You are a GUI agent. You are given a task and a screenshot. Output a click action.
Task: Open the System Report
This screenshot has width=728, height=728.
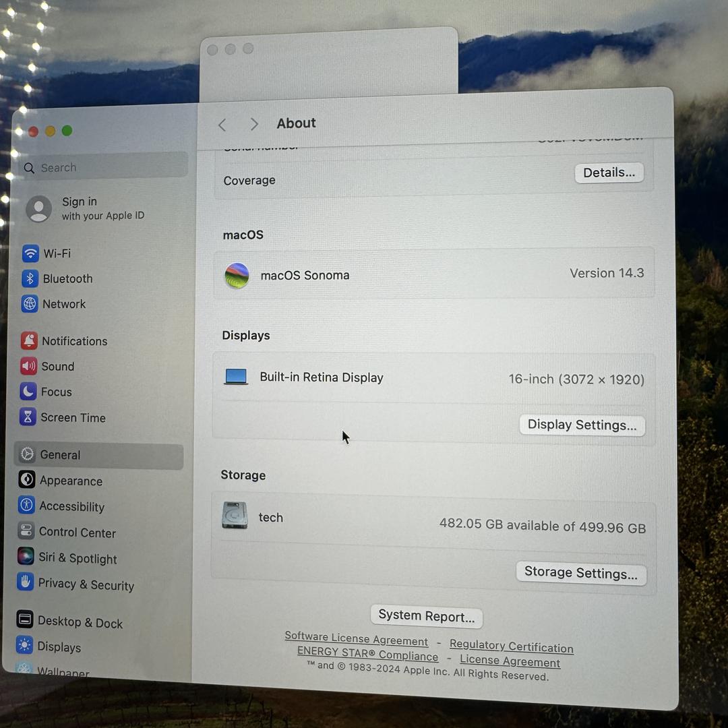click(426, 616)
